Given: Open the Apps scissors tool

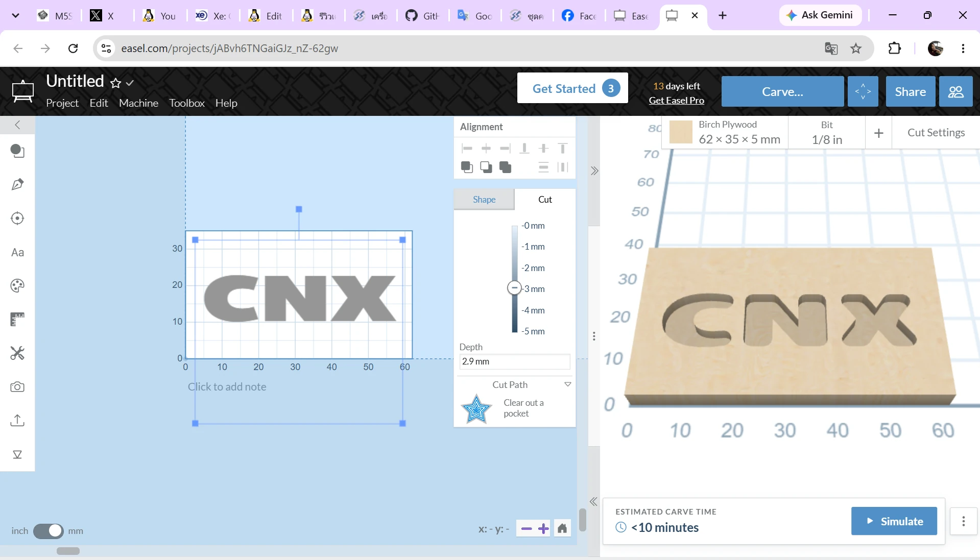Looking at the screenshot, I should [17, 353].
